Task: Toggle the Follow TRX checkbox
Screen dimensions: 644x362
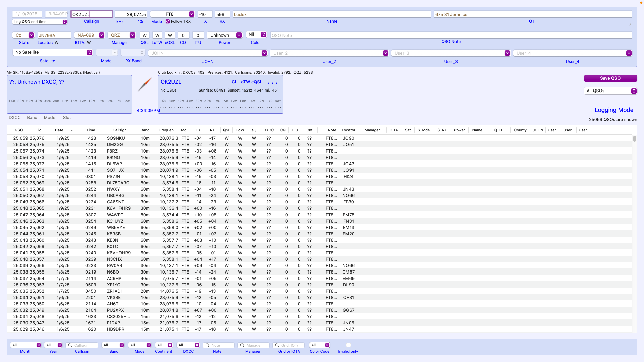Action: (168, 22)
